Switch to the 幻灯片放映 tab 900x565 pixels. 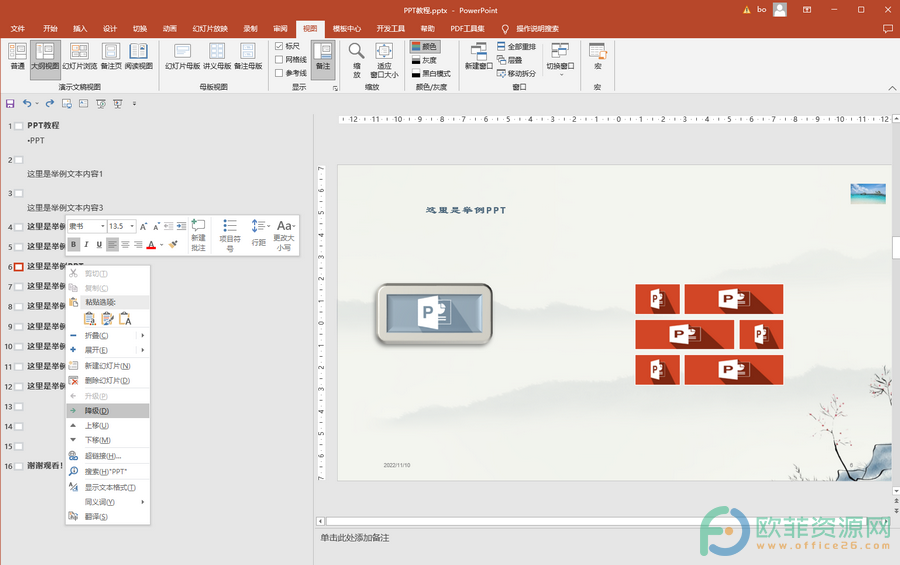tap(210, 29)
